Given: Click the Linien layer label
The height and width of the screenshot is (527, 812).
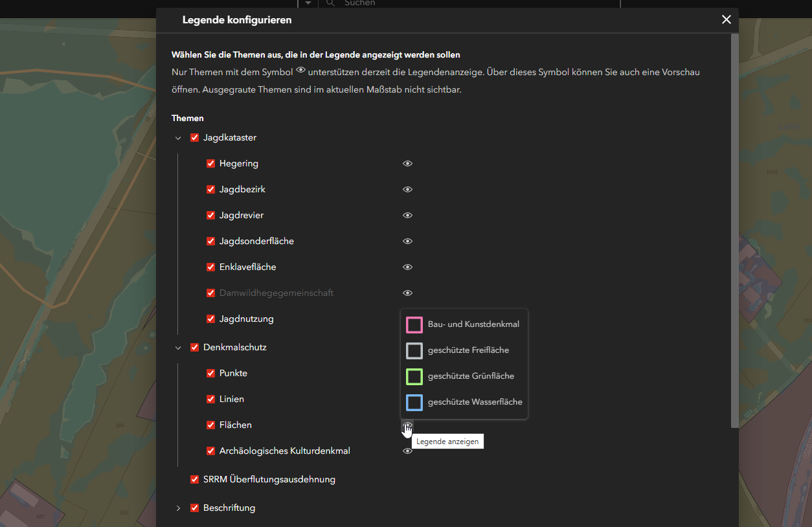Looking at the screenshot, I should (x=231, y=399).
